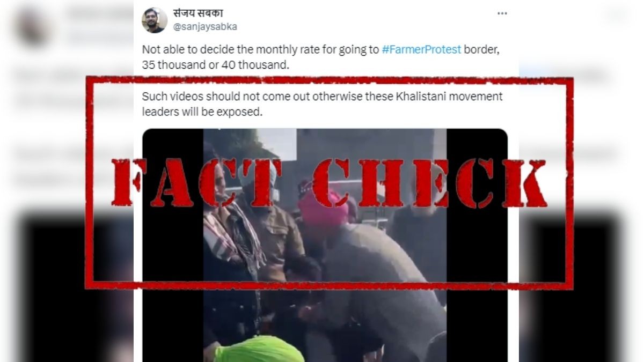Open the three-dot more options menu

point(502,14)
